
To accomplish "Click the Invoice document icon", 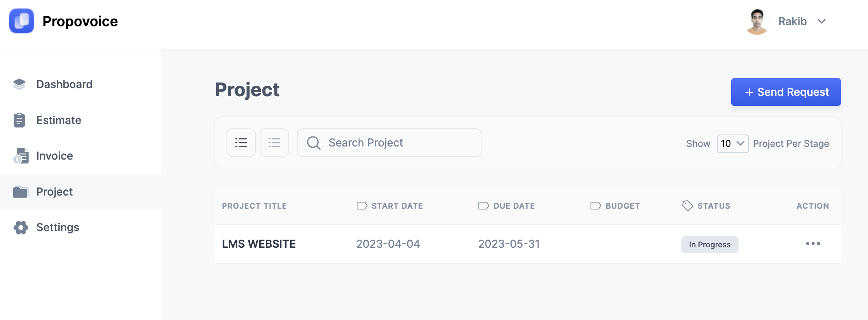I will 21,156.
